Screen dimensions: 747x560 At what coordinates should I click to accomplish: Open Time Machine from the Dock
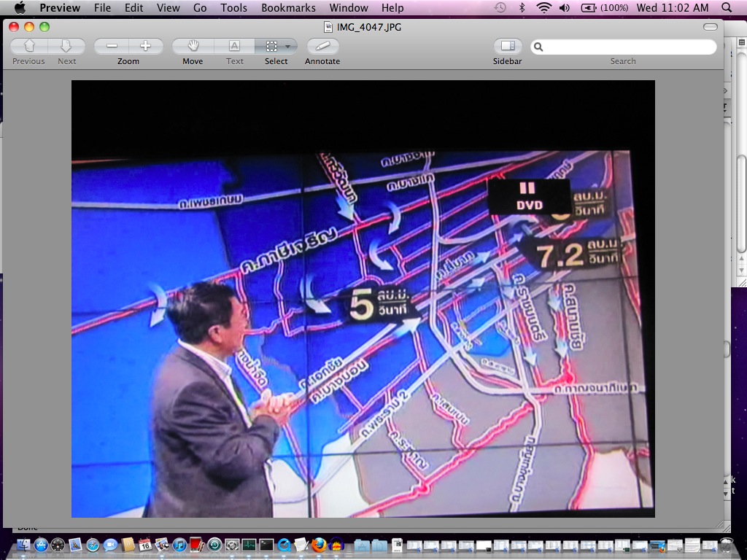214,545
